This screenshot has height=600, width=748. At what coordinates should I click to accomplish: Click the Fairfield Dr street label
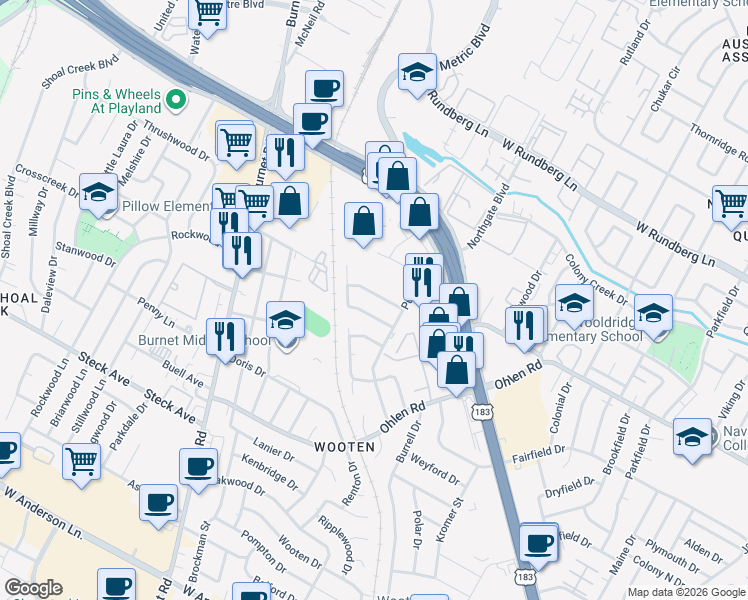click(539, 454)
